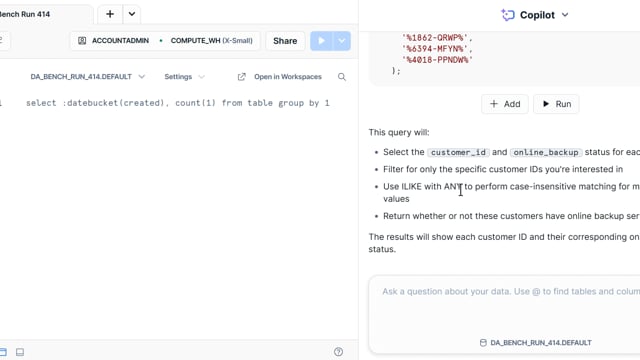Click the Open in Workspaces external-link icon
This screenshot has height=360, width=640.
[x=242, y=77]
